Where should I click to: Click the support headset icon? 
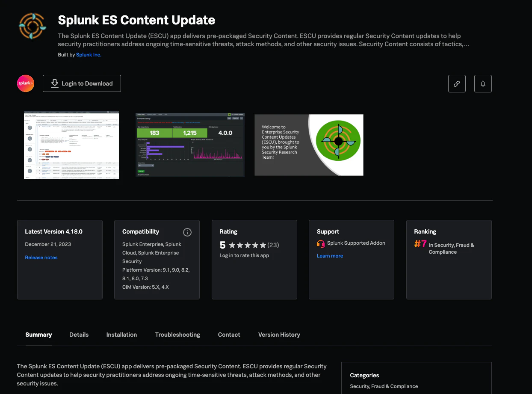[x=321, y=243]
